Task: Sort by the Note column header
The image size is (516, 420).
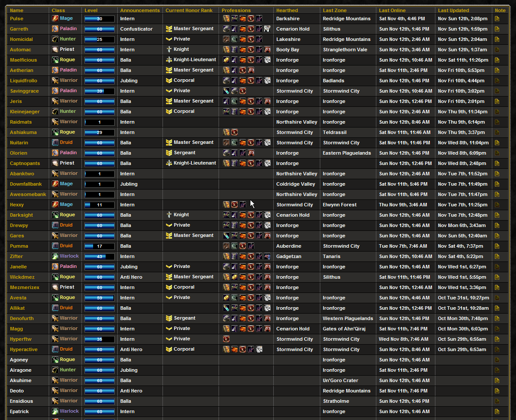Action: [x=500, y=10]
